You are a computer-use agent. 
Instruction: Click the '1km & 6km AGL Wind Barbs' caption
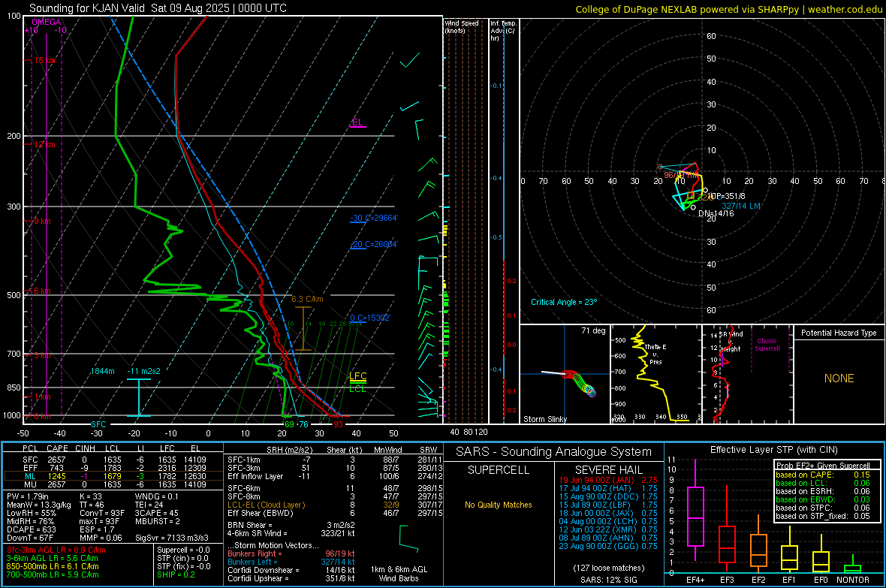pos(399,574)
